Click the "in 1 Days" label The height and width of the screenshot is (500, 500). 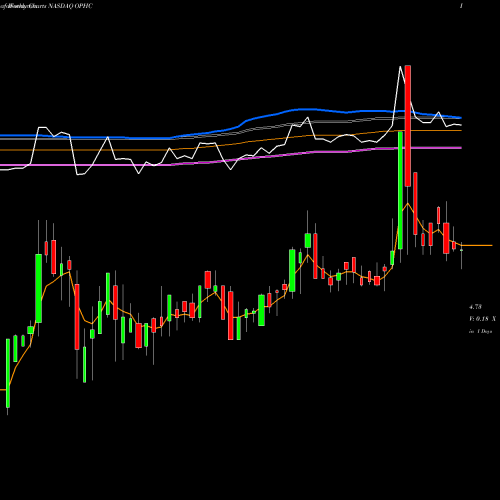point(480,331)
